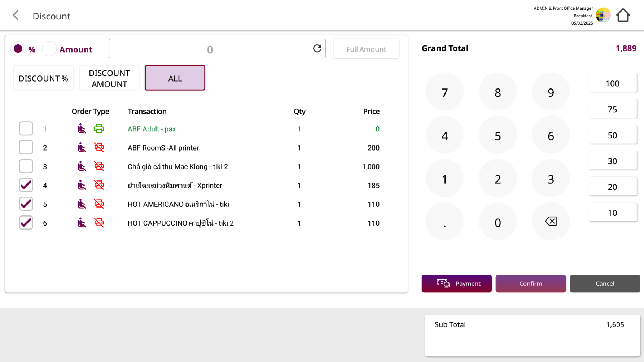Switch to the DISCOUNT % tab

tap(43, 78)
